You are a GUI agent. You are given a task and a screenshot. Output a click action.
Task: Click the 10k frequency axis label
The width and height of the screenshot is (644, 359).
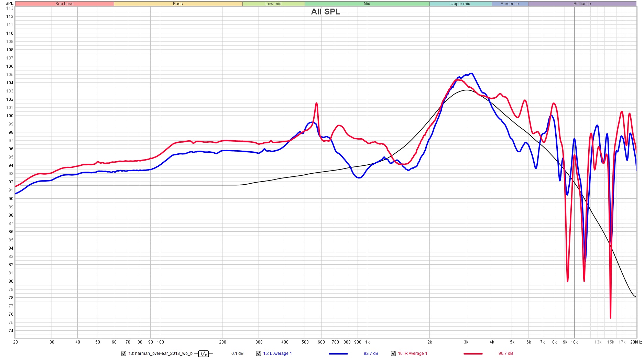[574, 342]
